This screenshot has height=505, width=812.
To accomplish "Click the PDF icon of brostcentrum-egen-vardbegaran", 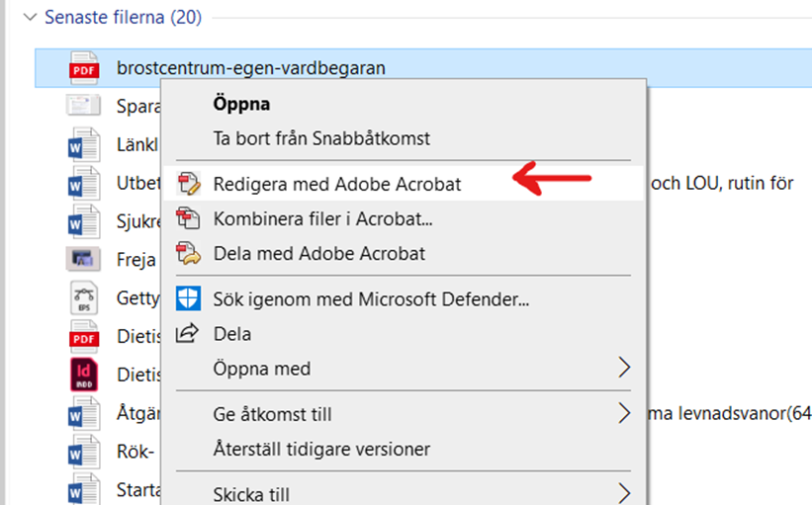I will (84, 68).
